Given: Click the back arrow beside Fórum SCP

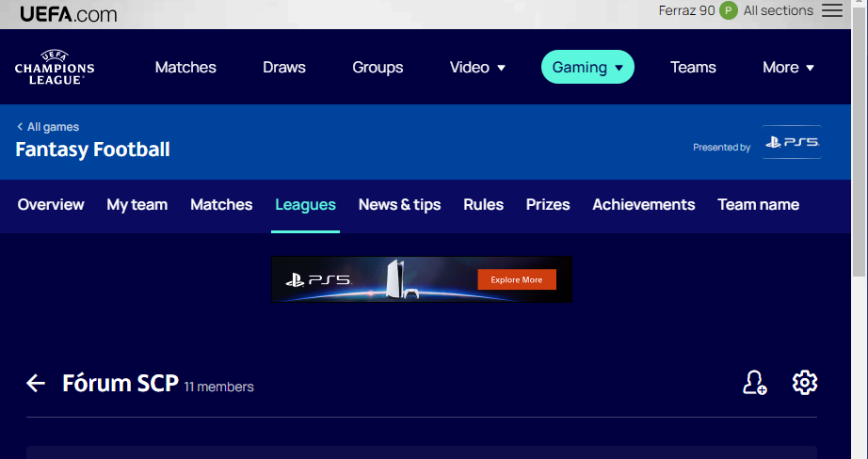Looking at the screenshot, I should click(x=36, y=383).
